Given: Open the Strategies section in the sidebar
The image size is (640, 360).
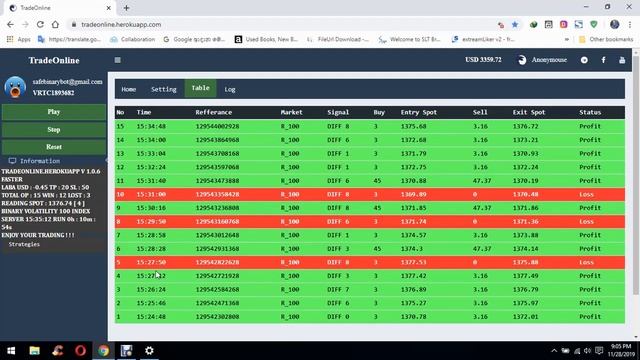Looking at the screenshot, I should pyautogui.click(x=24, y=244).
